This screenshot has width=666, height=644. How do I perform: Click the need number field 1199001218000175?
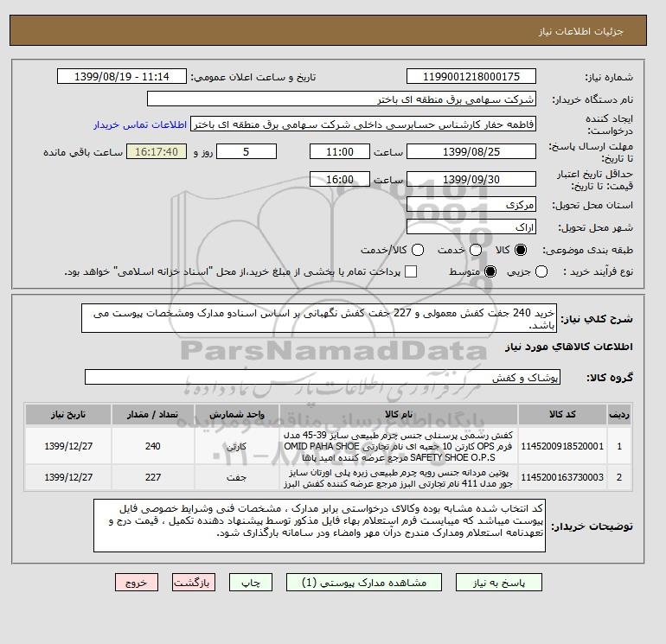pos(471,76)
